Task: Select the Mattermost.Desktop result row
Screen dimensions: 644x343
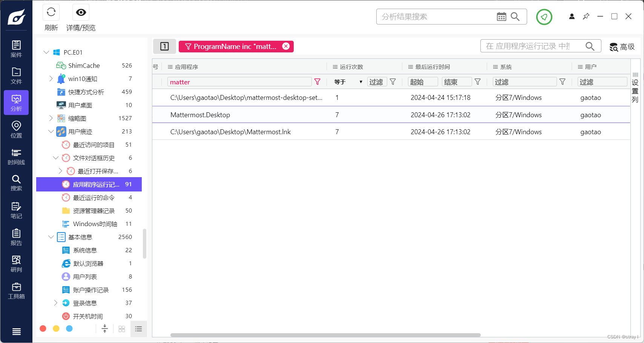Action: click(391, 115)
